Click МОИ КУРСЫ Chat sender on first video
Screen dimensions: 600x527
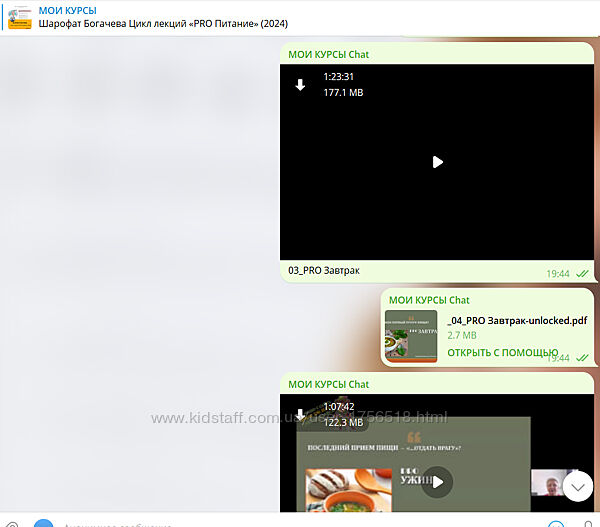[328, 54]
